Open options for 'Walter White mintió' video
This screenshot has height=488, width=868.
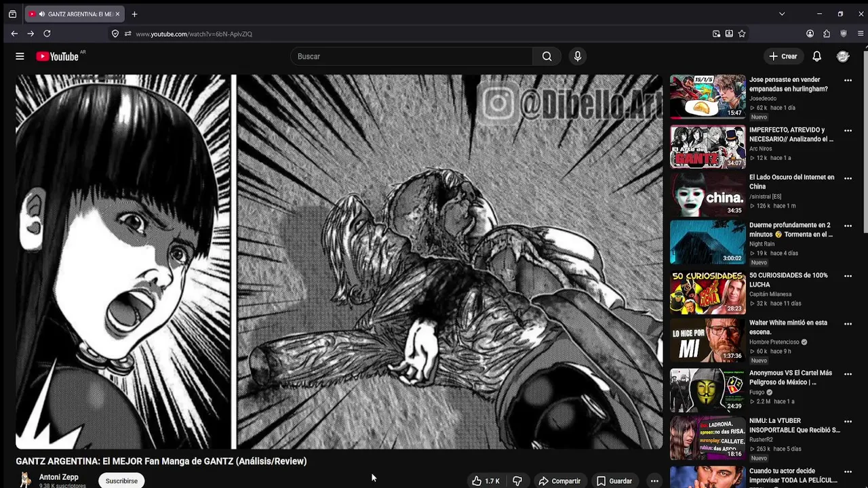(x=848, y=324)
